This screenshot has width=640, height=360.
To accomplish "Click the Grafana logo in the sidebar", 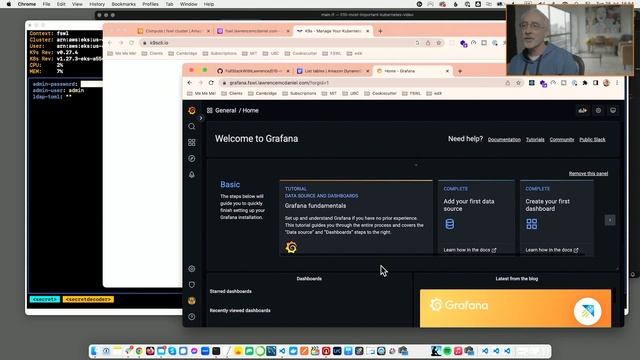I will coord(192,111).
